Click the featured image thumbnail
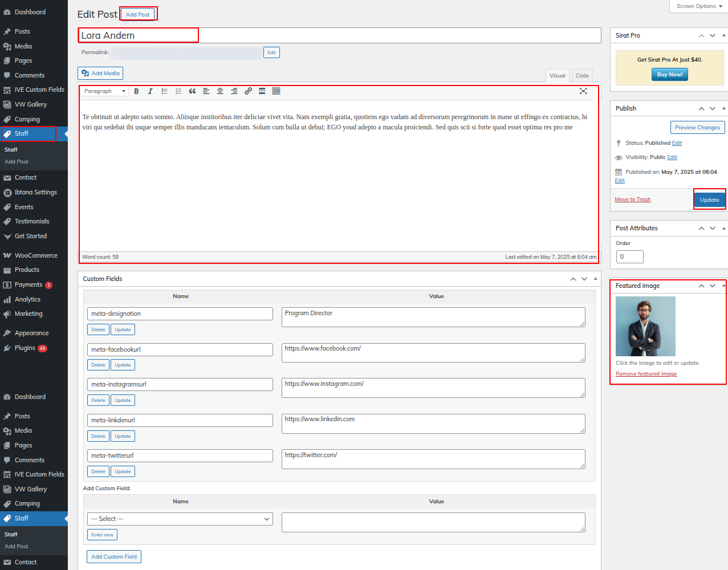The height and width of the screenshot is (570, 728). tap(645, 327)
